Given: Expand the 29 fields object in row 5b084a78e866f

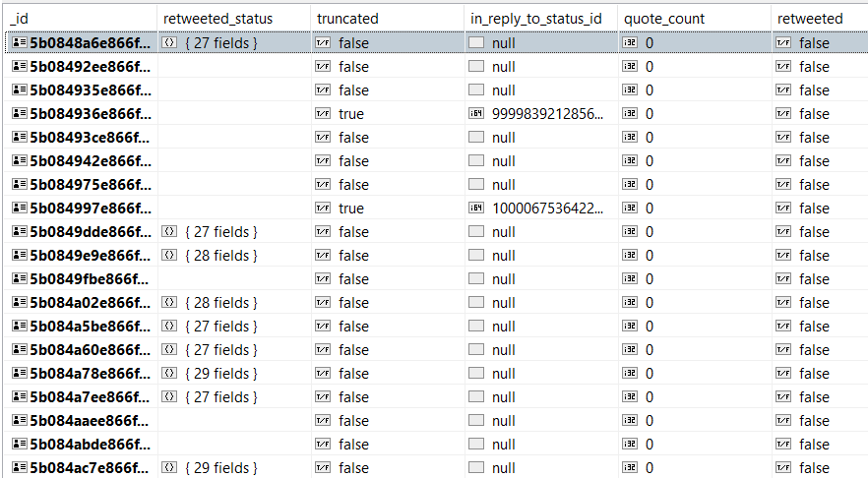Looking at the screenshot, I should [x=220, y=374].
